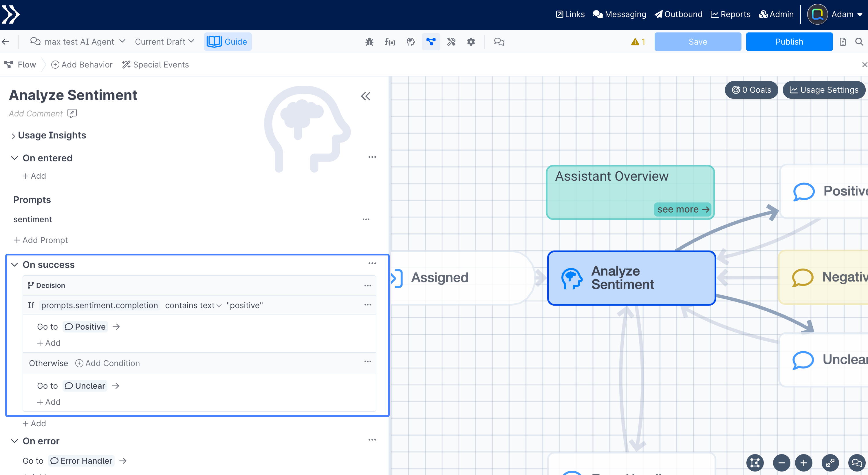Open Special Events

click(155, 65)
